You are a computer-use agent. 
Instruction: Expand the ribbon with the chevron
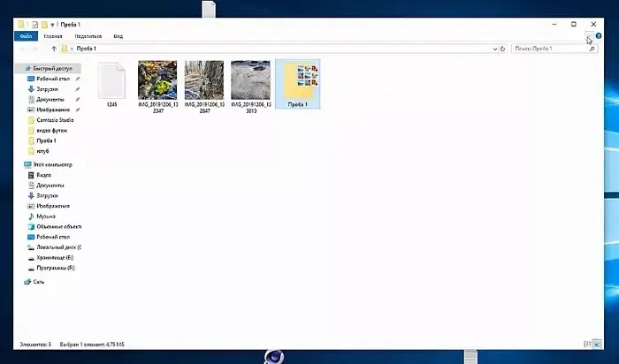point(589,36)
